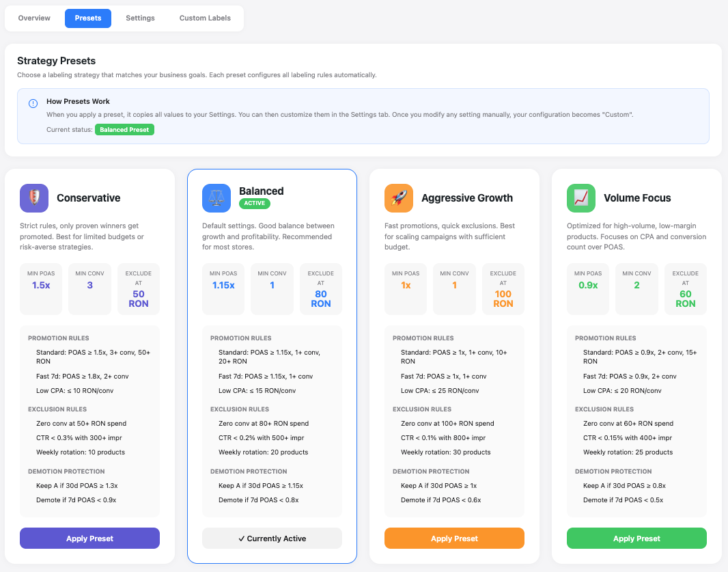Apply the Volume Focus preset
Image resolution: width=728 pixels, height=572 pixels.
click(636, 538)
